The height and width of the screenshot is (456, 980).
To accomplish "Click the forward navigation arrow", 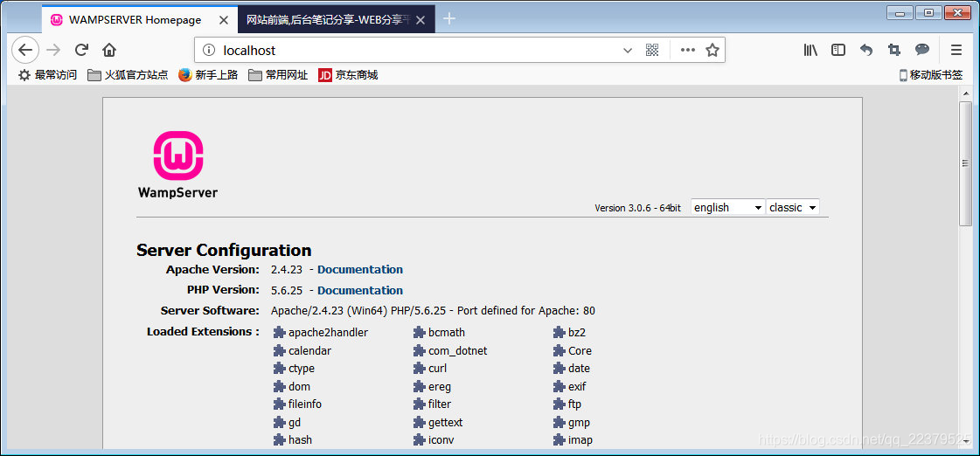I will tap(53, 50).
